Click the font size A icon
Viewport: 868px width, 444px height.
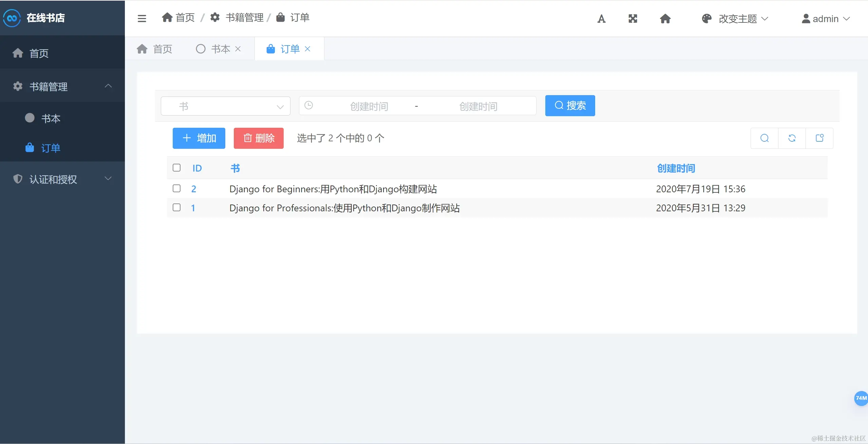tap(601, 19)
